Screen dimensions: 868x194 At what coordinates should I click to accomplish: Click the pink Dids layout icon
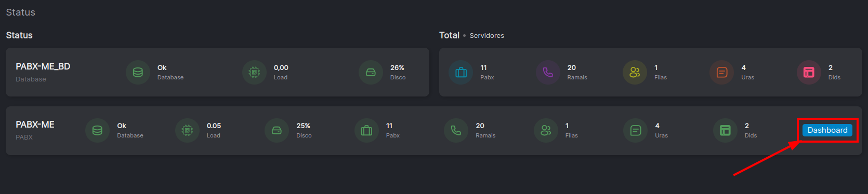pos(809,72)
